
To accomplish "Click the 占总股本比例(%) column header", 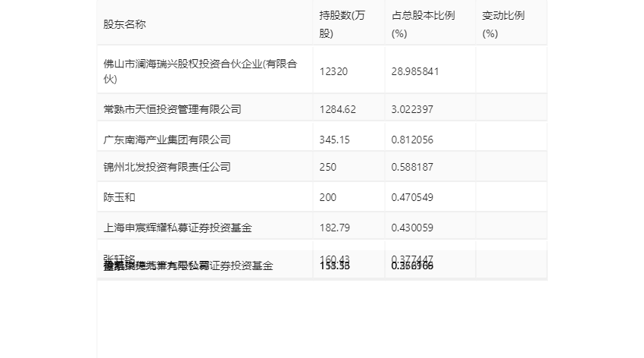I will 423,24.
